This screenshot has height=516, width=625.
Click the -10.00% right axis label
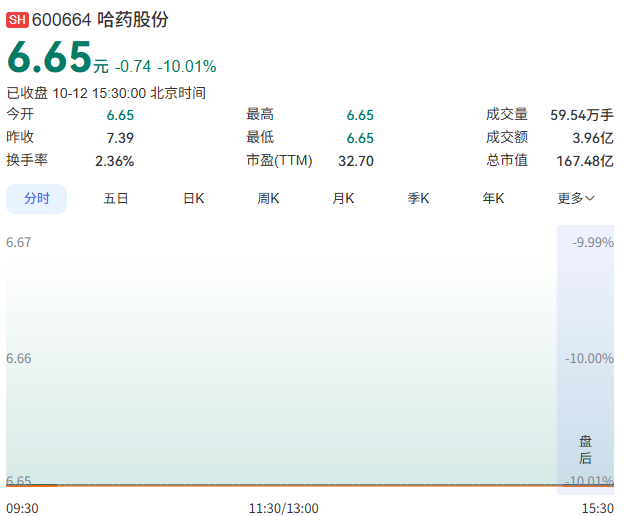click(x=589, y=358)
